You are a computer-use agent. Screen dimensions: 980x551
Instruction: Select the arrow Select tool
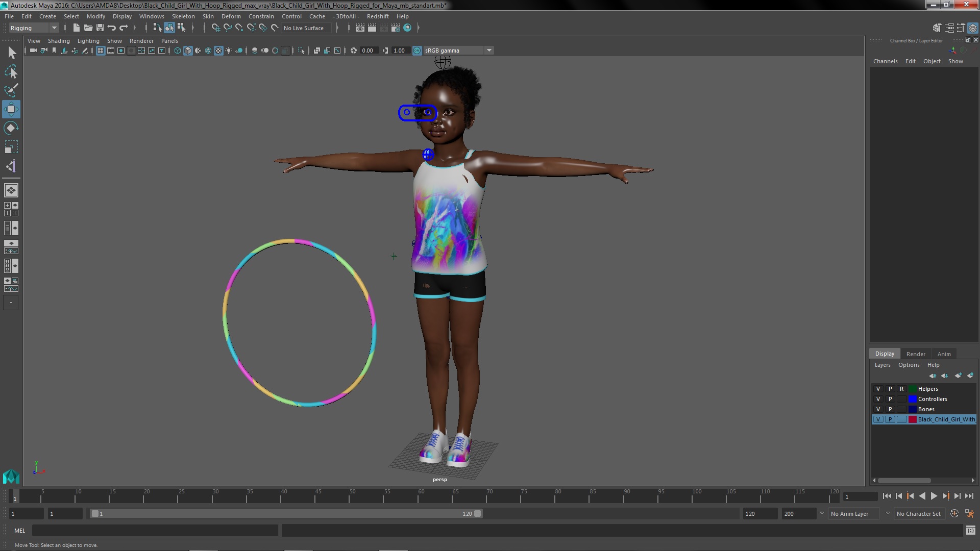[11, 53]
